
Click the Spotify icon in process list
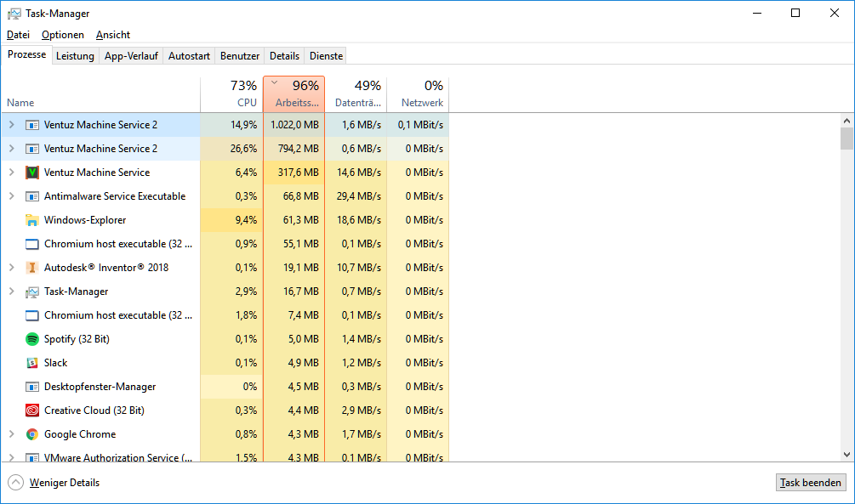(32, 339)
